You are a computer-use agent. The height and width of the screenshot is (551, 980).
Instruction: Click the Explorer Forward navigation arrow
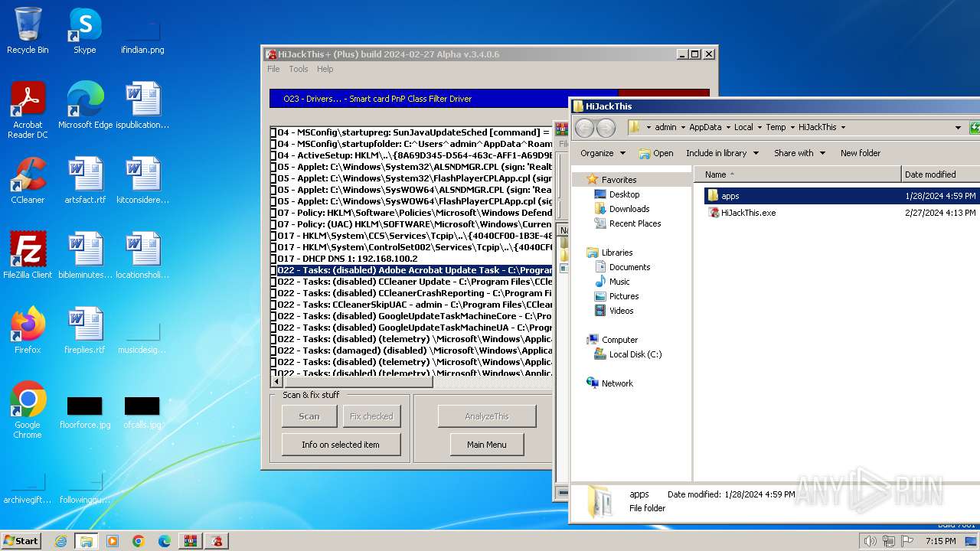tap(606, 128)
